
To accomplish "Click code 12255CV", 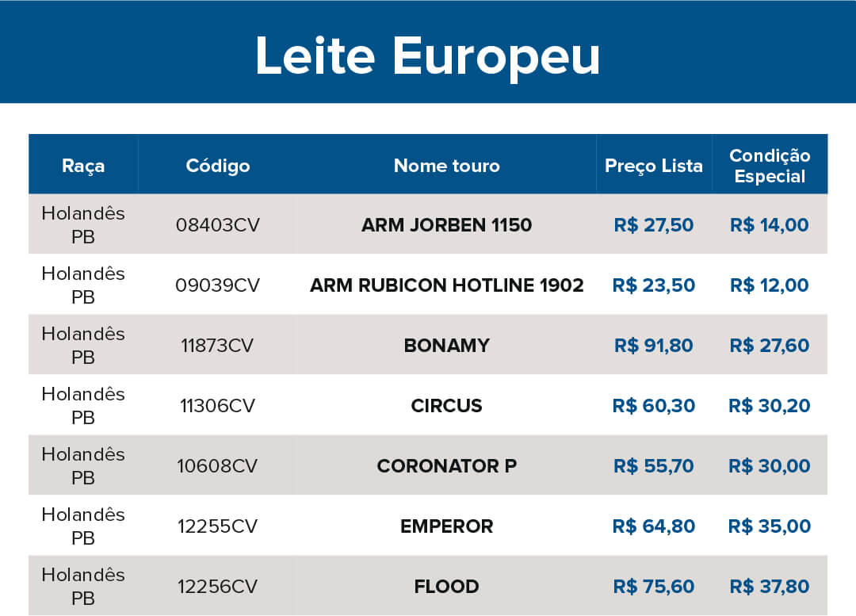I will coord(218,526).
